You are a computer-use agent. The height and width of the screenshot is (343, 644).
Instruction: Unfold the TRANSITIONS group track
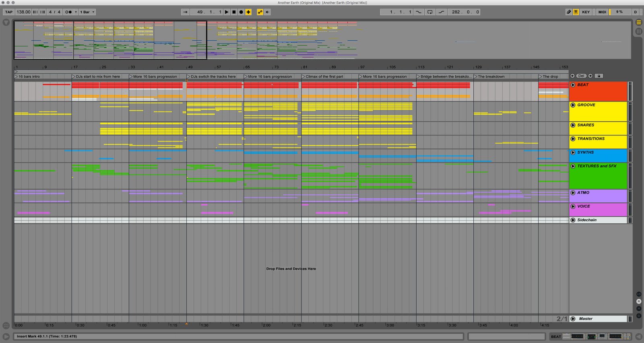coord(573,139)
